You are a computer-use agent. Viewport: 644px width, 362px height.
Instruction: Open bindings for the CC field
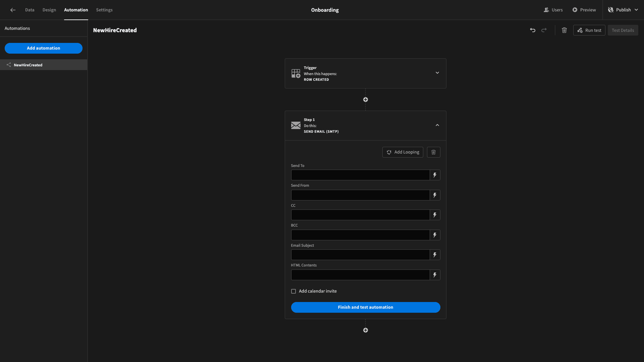435,215
